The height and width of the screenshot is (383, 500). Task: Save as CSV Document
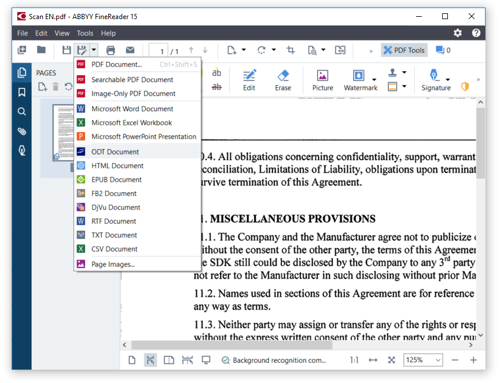[x=138, y=249]
